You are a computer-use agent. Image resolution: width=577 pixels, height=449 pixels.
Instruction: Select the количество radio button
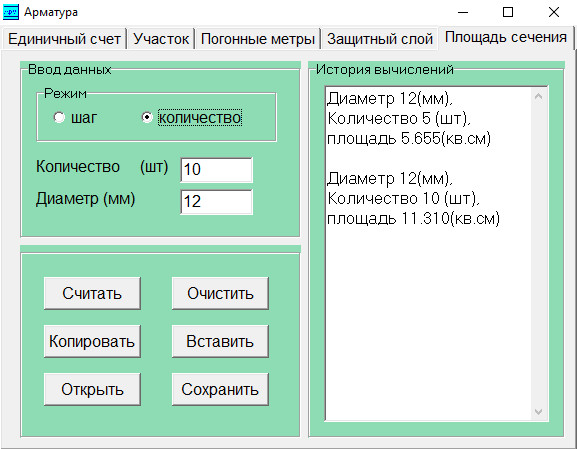click(147, 117)
